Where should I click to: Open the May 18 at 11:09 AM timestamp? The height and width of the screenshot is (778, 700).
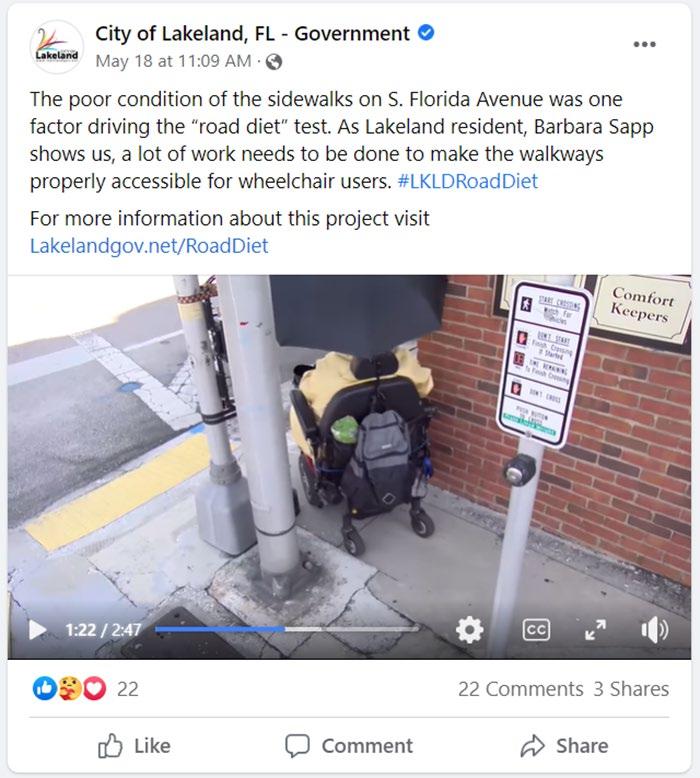(x=173, y=61)
